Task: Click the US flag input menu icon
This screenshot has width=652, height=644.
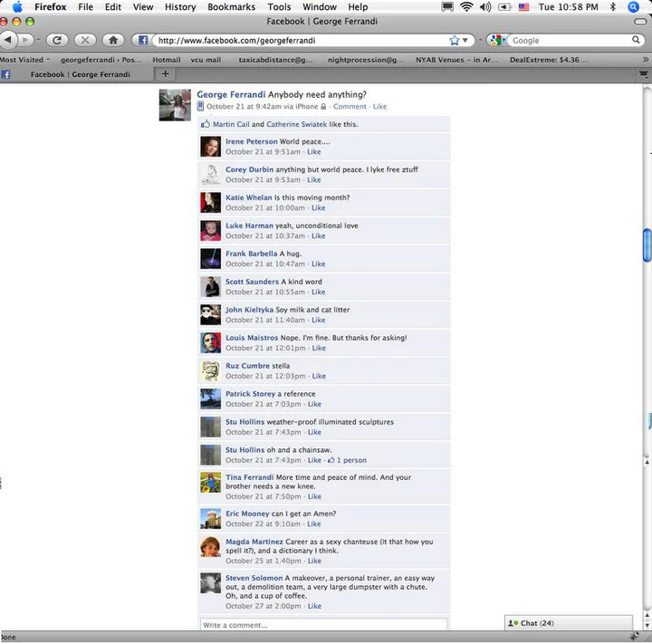Action: coord(523,6)
